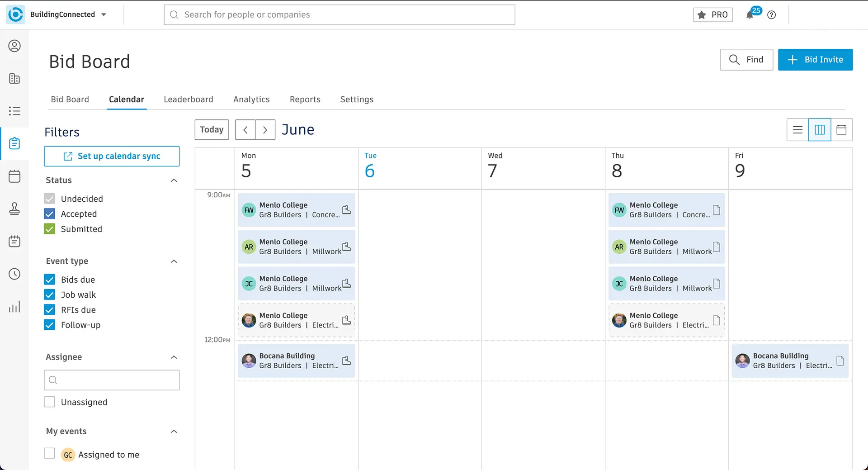Uncheck the Accepted status filter
The height and width of the screenshot is (470, 868).
[x=50, y=214]
